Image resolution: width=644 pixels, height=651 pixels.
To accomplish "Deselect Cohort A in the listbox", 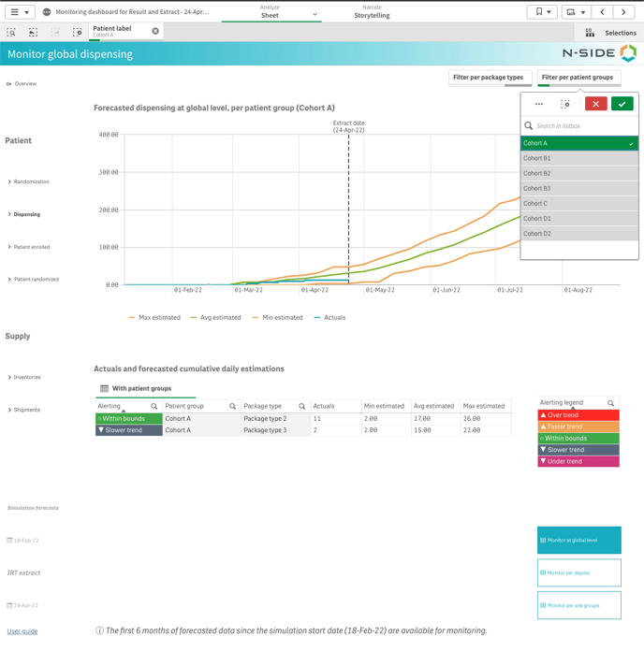I will tap(578, 143).
